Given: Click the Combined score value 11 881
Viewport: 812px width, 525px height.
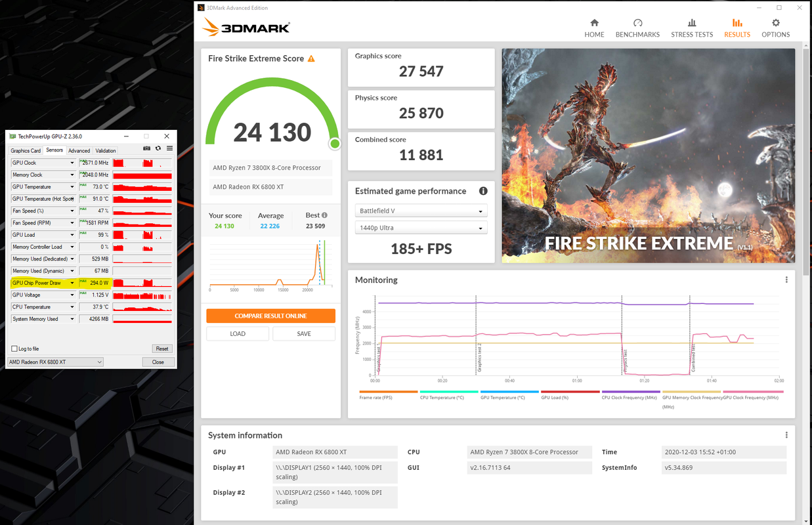Looking at the screenshot, I should 421,156.
